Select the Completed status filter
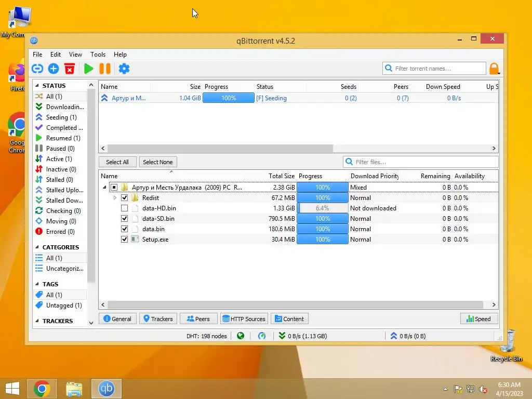Image resolution: width=532 pixels, height=399 pixels. click(x=60, y=128)
